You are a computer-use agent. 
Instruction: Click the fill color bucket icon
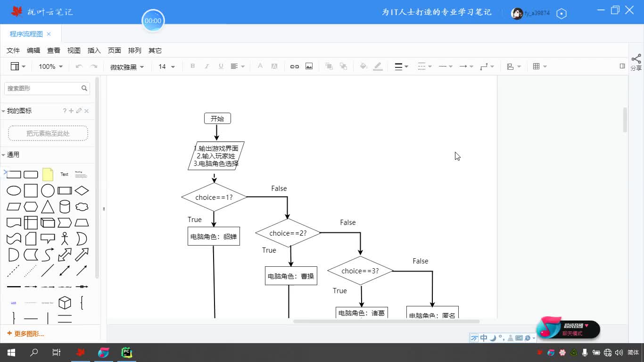point(363,66)
